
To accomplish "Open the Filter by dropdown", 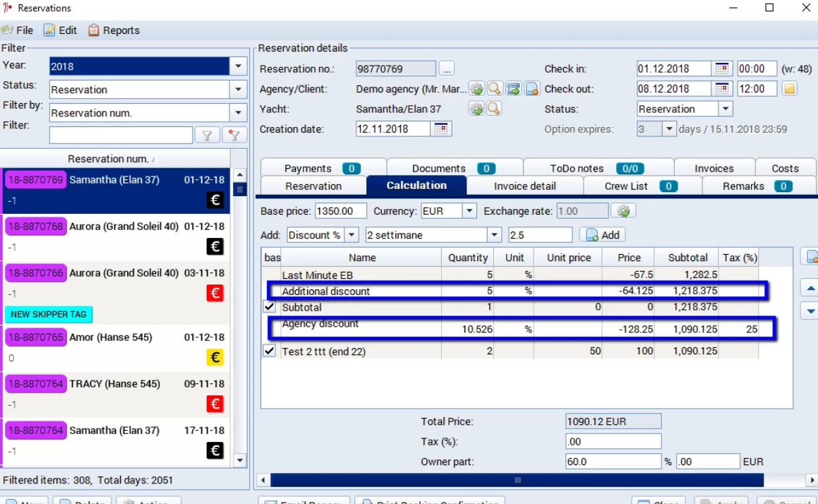I will tap(238, 113).
